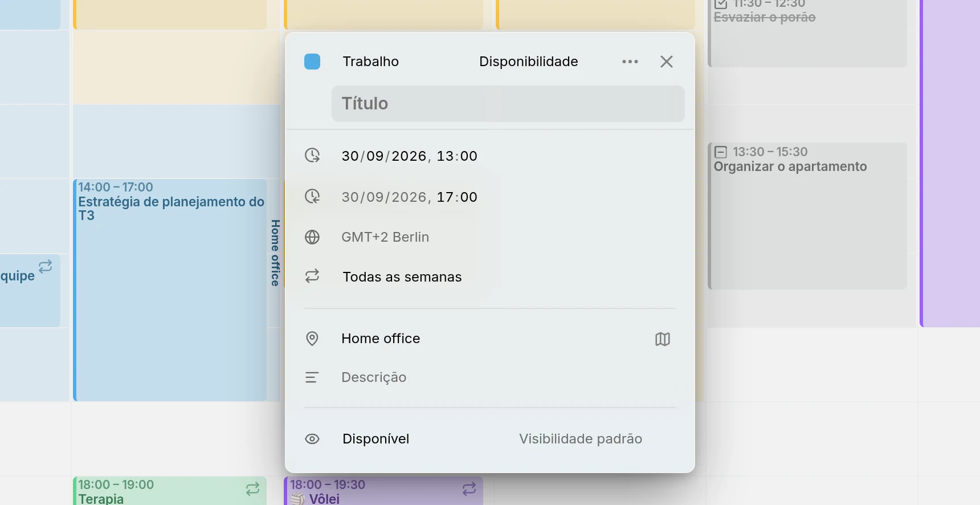This screenshot has height=505, width=980.
Task: Edit start date 30/09/2026, 13:00
Action: click(x=409, y=156)
